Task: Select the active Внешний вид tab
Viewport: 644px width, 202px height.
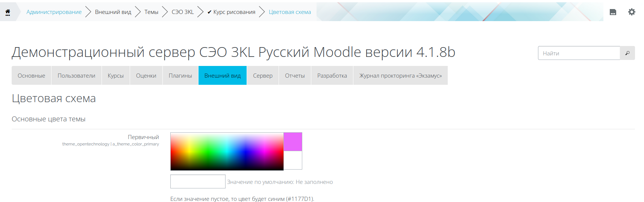Action: (x=223, y=75)
